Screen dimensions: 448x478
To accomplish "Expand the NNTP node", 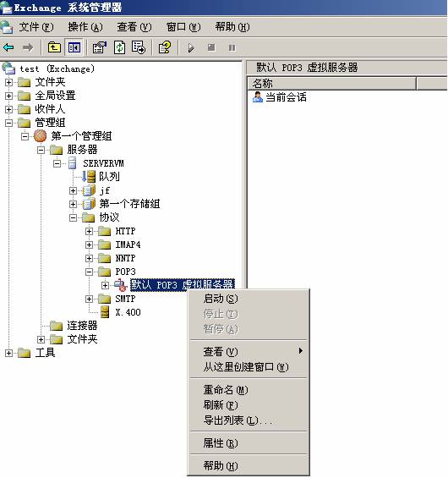I will tap(89, 258).
